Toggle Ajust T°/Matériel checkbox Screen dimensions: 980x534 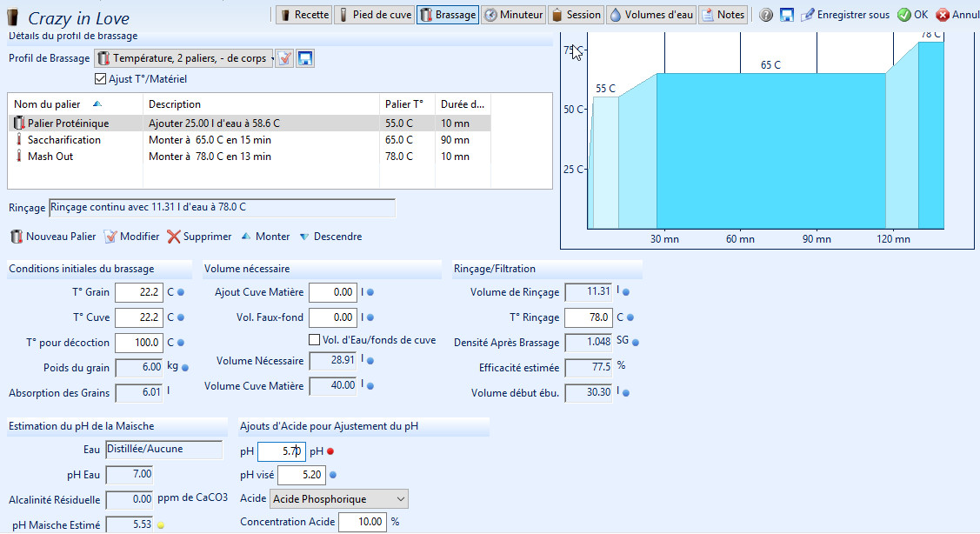click(100, 79)
